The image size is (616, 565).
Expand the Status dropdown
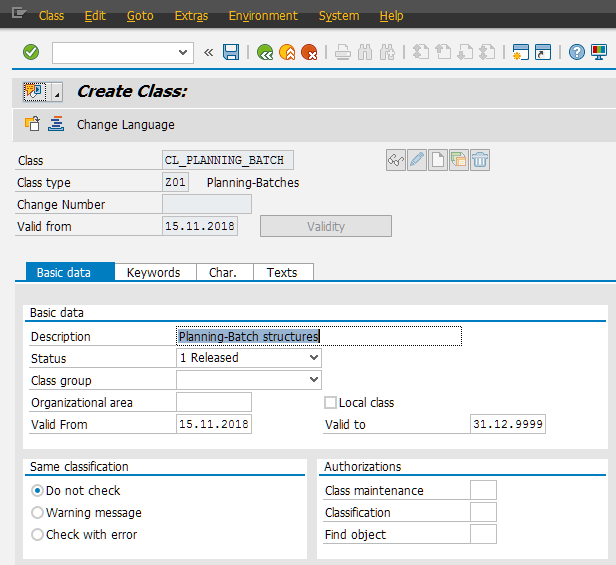(313, 358)
